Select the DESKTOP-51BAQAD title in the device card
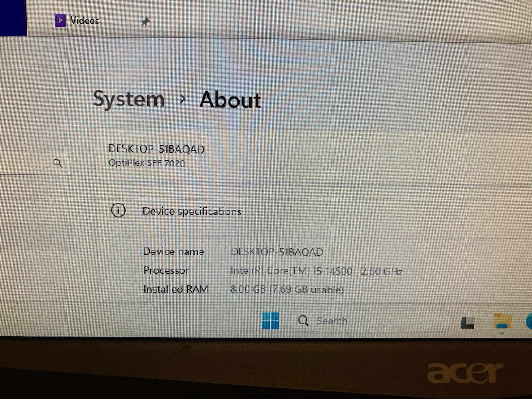 click(x=156, y=149)
